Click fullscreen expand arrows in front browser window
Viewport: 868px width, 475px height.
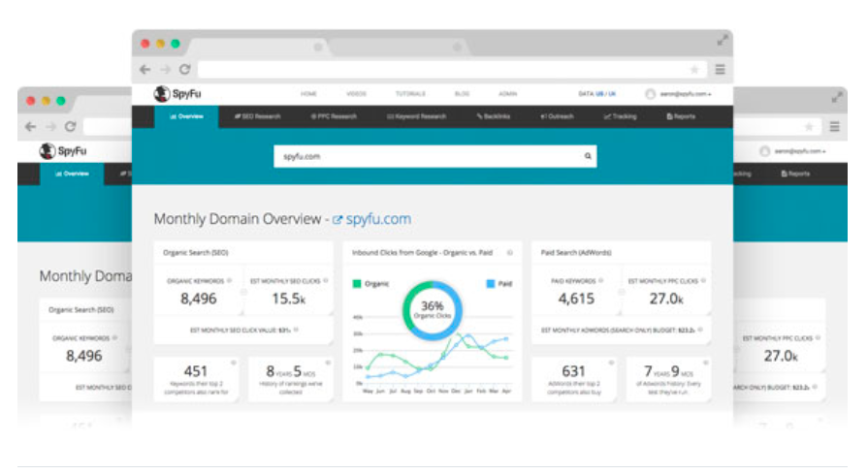click(723, 41)
